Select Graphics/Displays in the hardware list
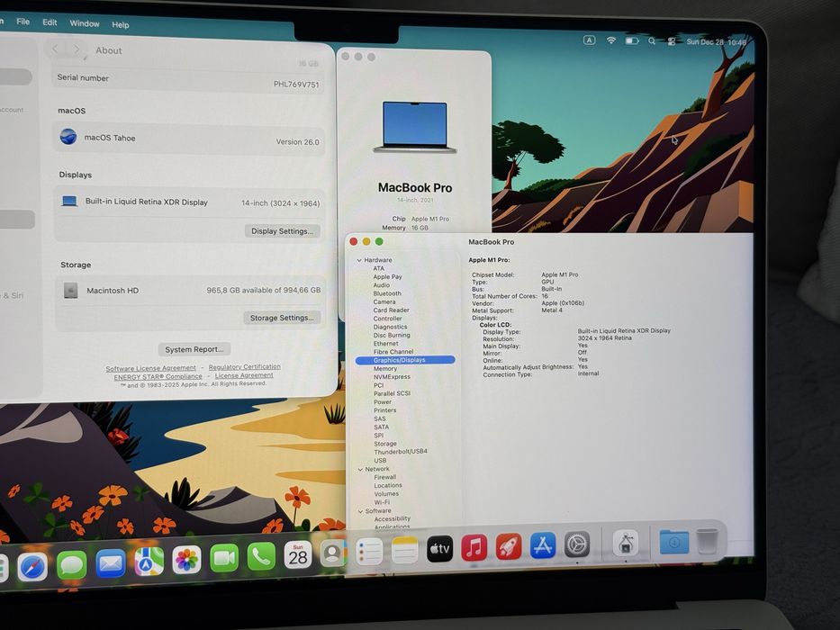This screenshot has height=630, width=840. 405,360
